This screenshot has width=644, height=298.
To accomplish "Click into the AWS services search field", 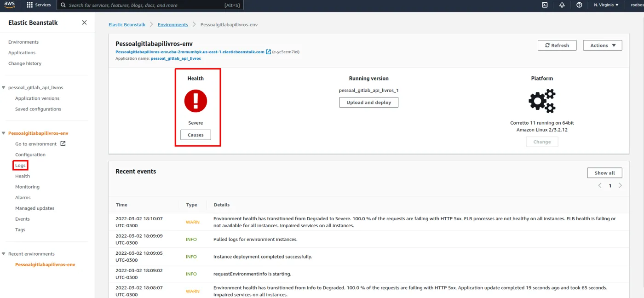I will click(x=150, y=5).
